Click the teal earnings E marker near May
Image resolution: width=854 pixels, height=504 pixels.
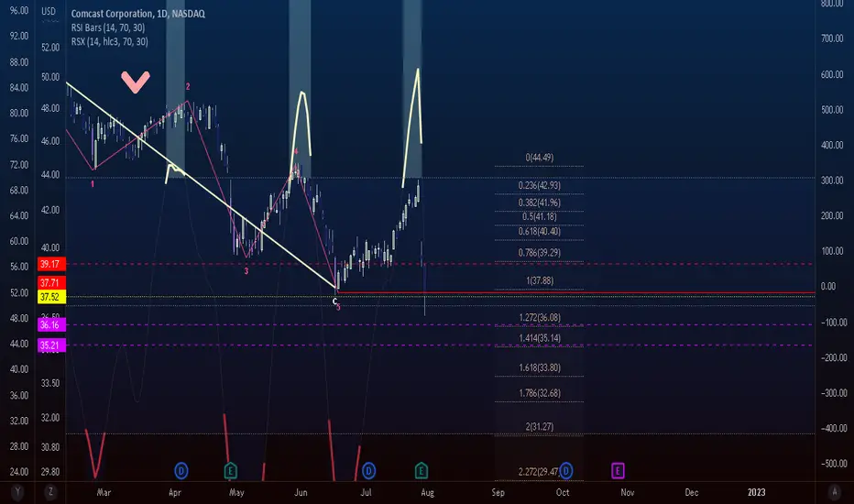[230, 470]
